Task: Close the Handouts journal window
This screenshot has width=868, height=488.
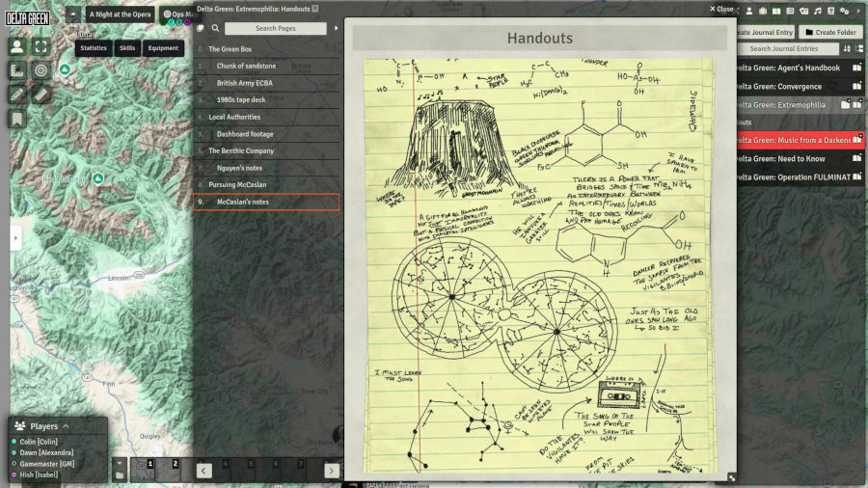Action: pos(721,9)
